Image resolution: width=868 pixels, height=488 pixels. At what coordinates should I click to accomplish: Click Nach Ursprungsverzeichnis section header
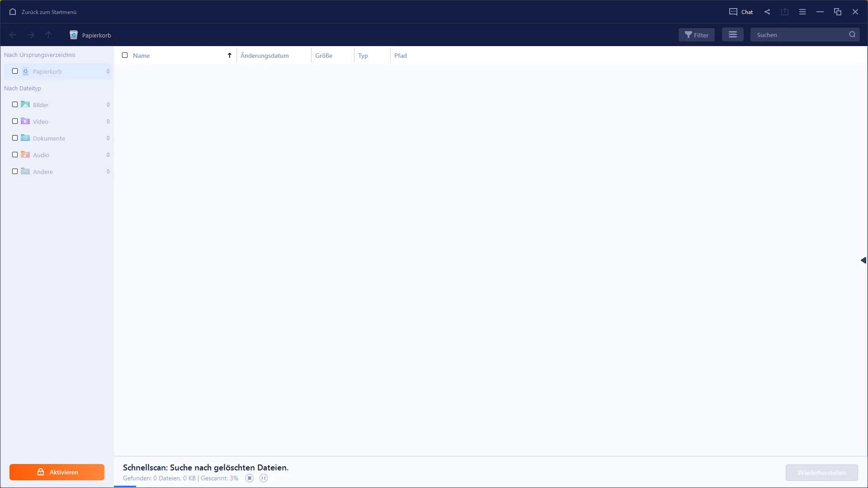[40, 55]
